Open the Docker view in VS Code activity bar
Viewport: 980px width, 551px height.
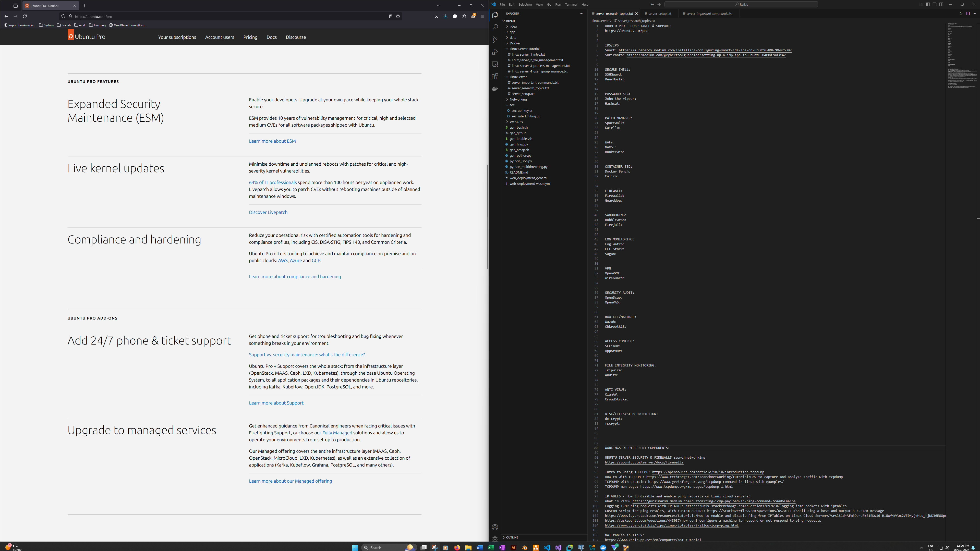point(494,89)
